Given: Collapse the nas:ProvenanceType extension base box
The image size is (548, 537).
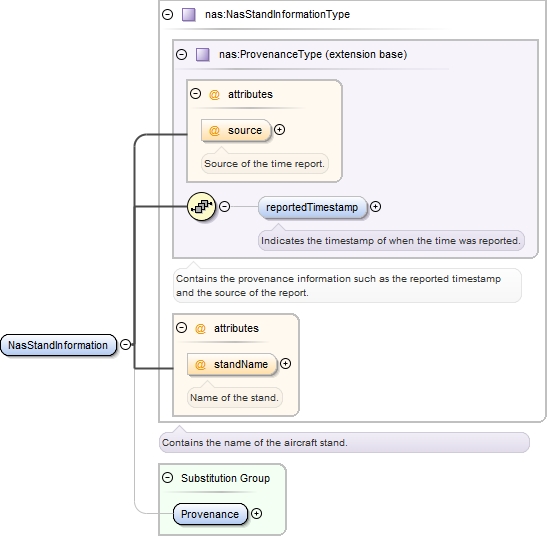Looking at the screenshot, I should tap(181, 54).
